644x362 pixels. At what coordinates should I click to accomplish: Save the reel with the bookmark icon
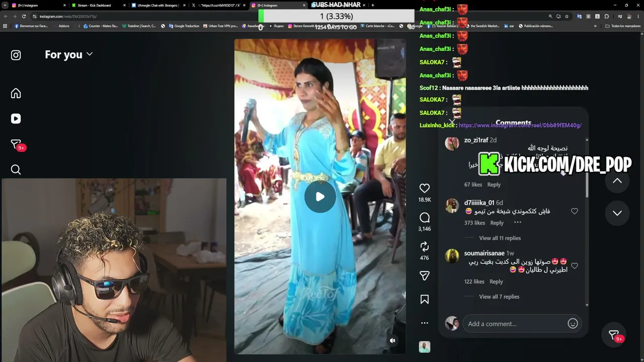[x=425, y=299]
